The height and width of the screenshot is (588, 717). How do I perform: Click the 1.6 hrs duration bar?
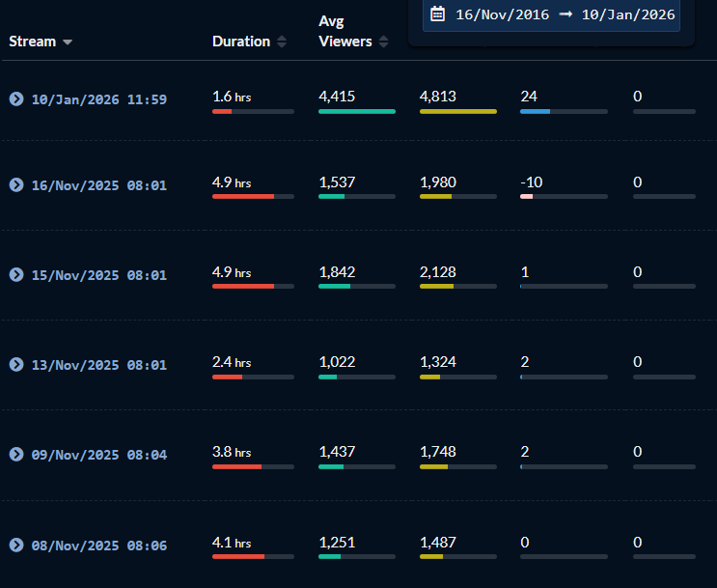[254, 112]
